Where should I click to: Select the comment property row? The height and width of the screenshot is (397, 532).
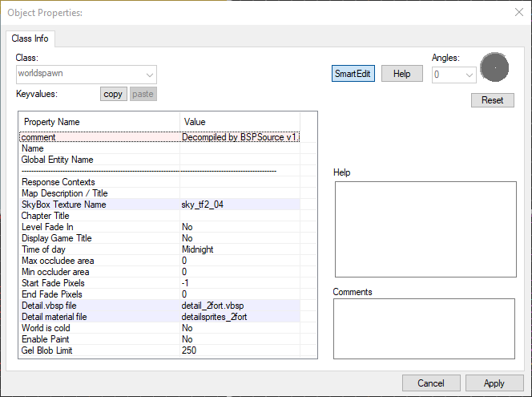pos(159,137)
